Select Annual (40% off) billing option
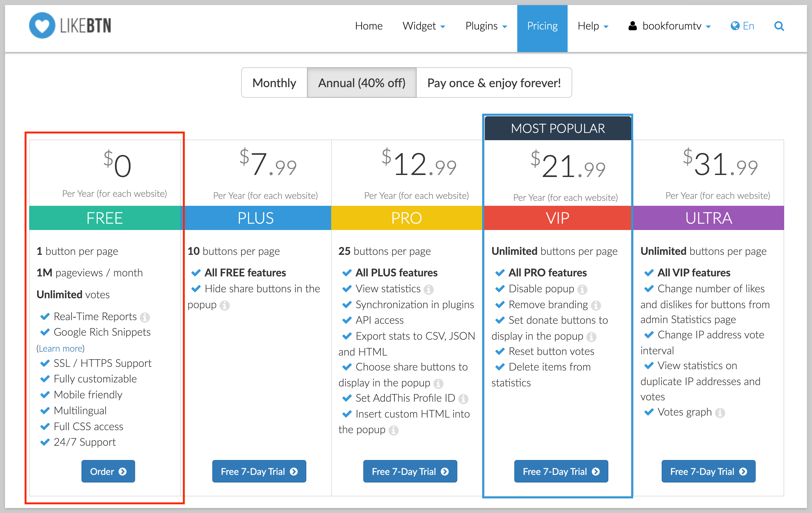812x513 pixels. 362,83
